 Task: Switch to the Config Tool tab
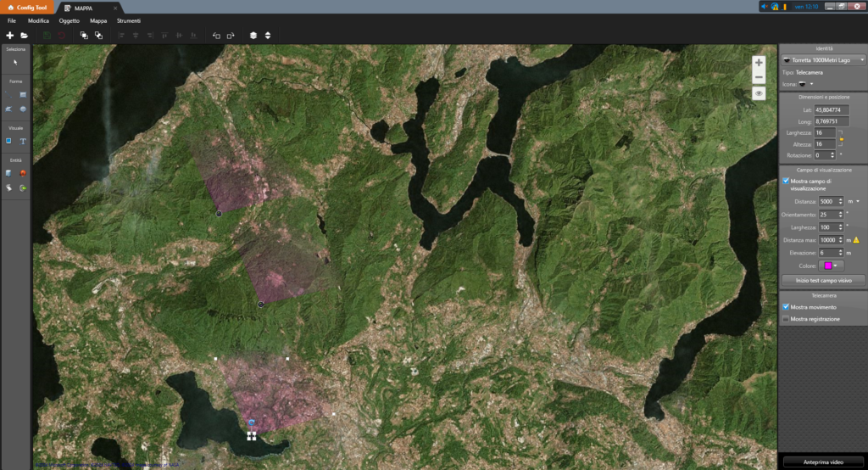pyautogui.click(x=27, y=8)
